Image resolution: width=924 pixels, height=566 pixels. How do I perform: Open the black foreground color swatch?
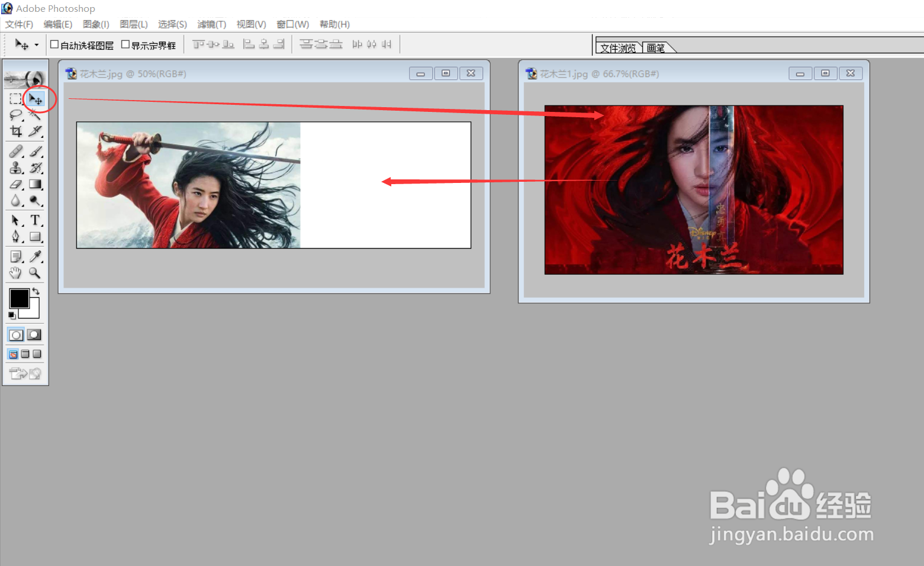coord(18,298)
